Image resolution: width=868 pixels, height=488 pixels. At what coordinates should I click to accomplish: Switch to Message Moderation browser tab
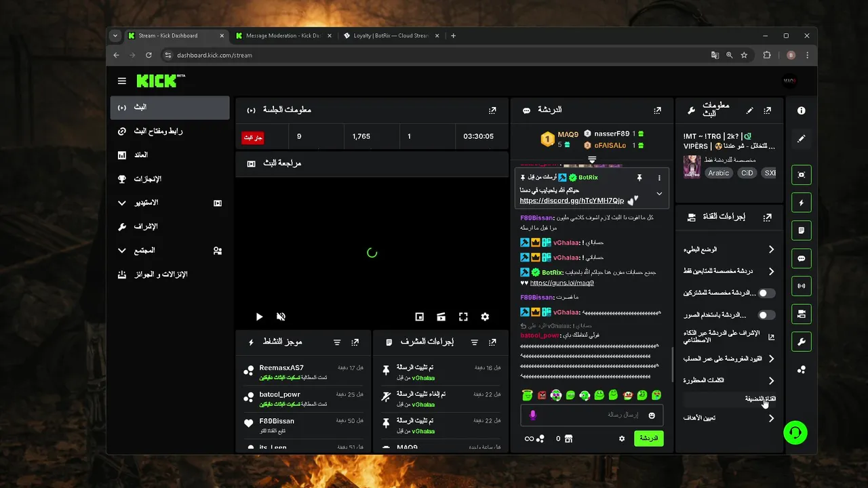point(284,35)
